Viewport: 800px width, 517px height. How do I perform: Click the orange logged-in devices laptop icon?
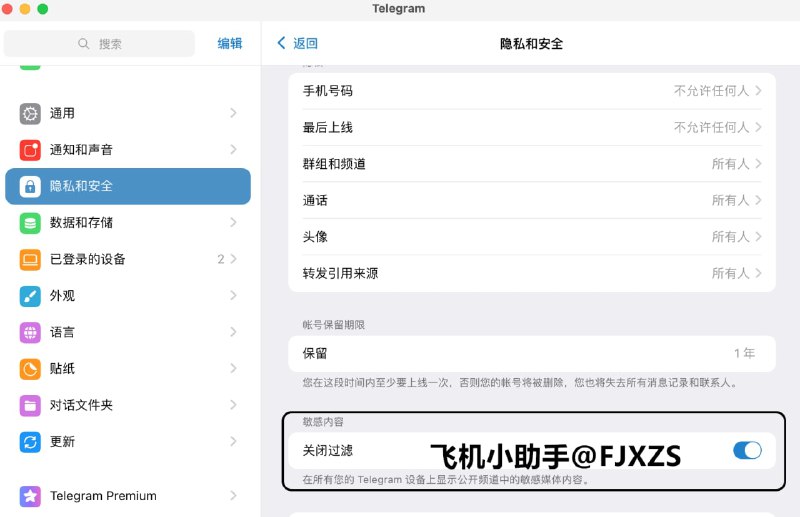tap(30, 259)
